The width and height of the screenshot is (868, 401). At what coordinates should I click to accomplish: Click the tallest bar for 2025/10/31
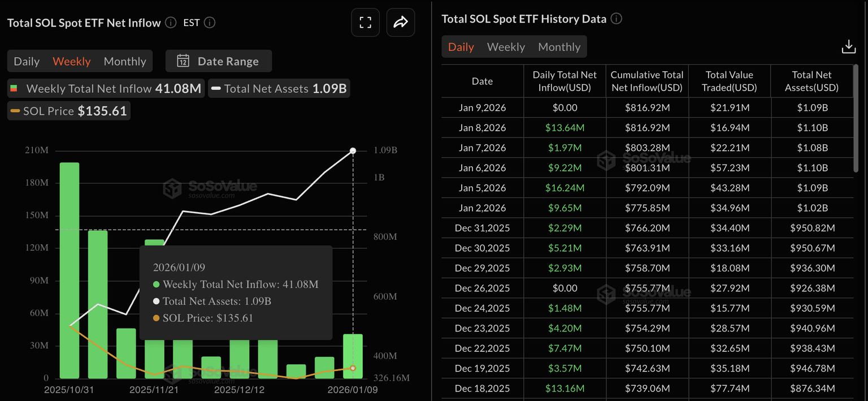pos(70,270)
